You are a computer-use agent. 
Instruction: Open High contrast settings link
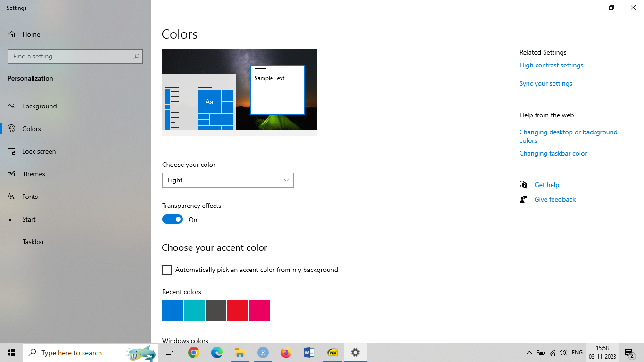click(x=551, y=65)
